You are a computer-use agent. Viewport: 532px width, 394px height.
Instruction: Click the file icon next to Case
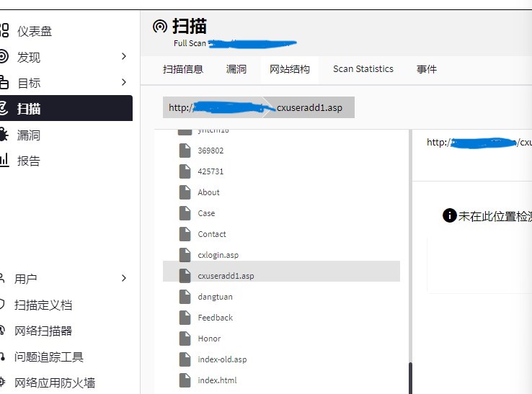(185, 213)
